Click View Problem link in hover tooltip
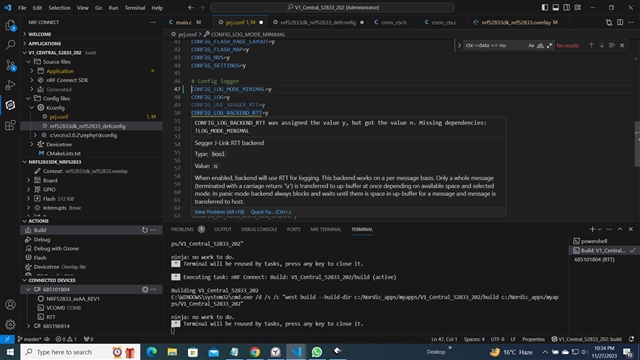 (x=219, y=212)
